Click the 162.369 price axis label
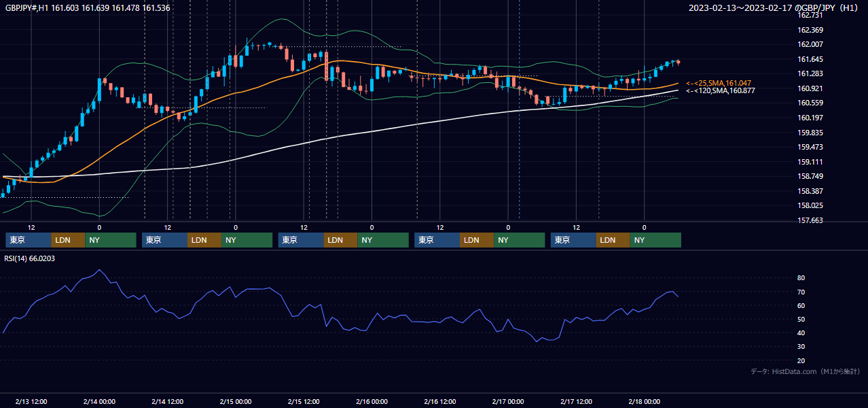868x408 pixels. pos(810,30)
